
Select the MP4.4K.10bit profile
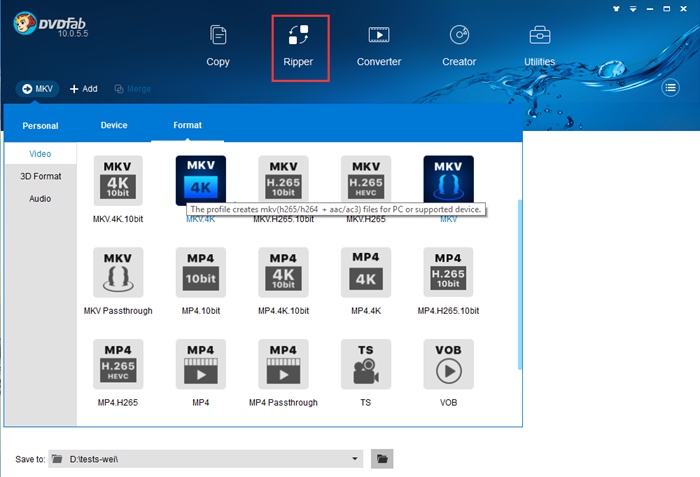[x=283, y=272]
